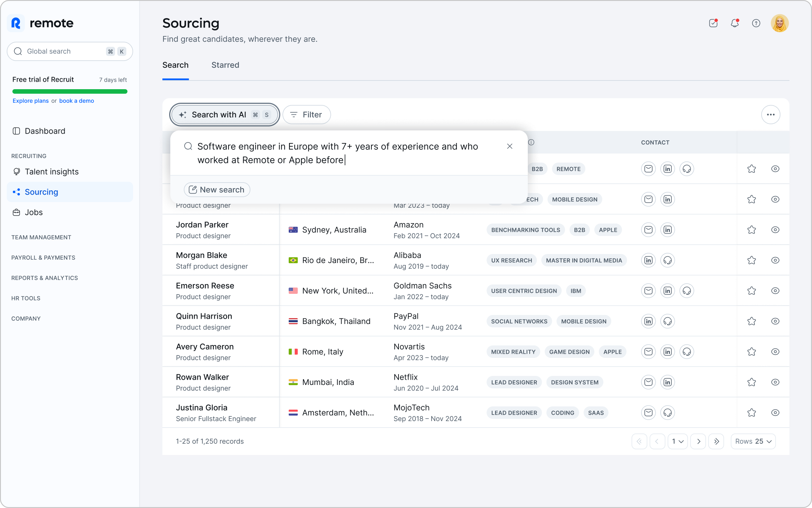Open the notifications bell icon
This screenshot has width=812, height=508.
(735, 23)
